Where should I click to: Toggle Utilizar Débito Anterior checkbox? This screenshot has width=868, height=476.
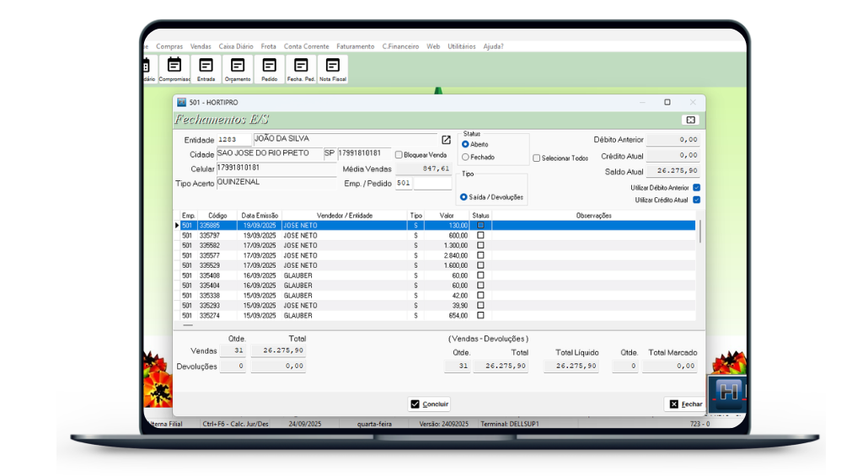(x=696, y=188)
